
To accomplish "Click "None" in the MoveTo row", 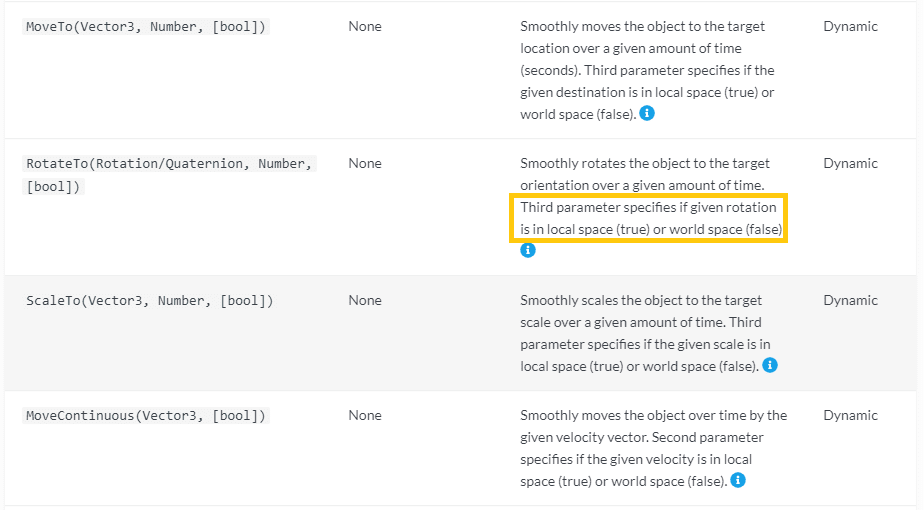I will click(x=365, y=27).
